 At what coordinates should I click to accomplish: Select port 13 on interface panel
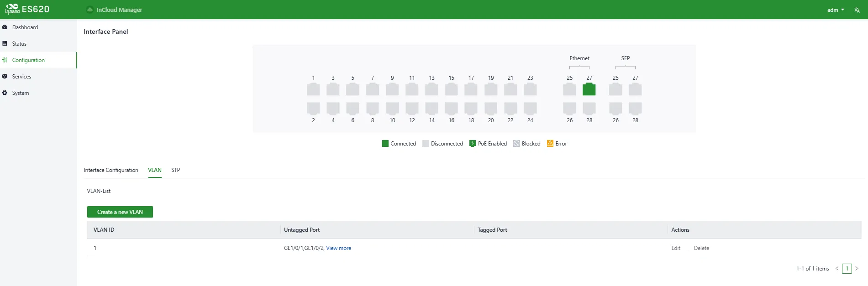431,89
